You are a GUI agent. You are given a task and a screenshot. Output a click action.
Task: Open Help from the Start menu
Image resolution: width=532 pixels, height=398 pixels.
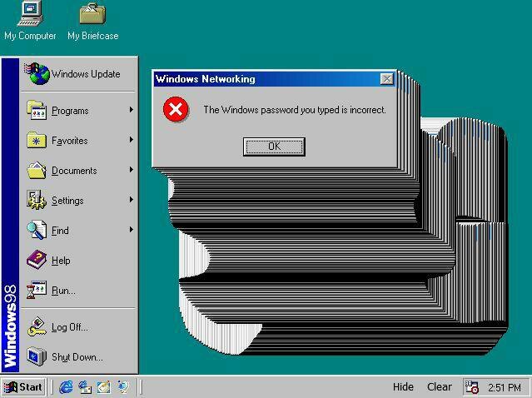click(x=61, y=261)
